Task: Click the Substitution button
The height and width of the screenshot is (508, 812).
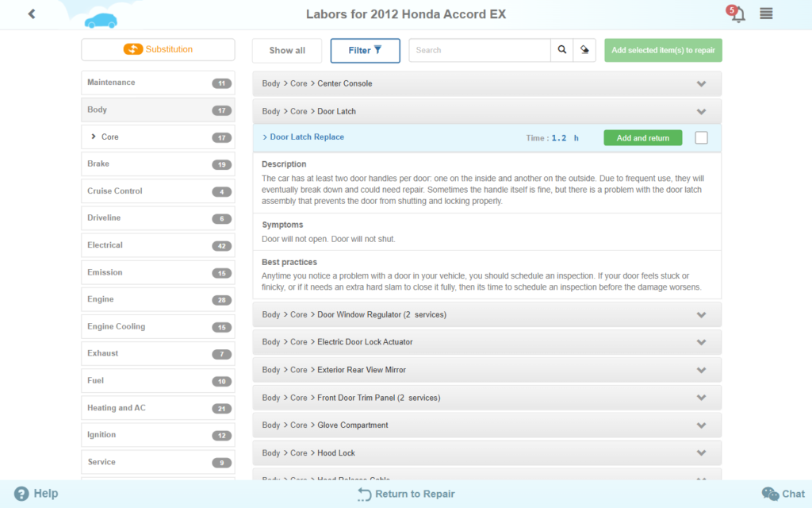Action: pyautogui.click(x=158, y=49)
